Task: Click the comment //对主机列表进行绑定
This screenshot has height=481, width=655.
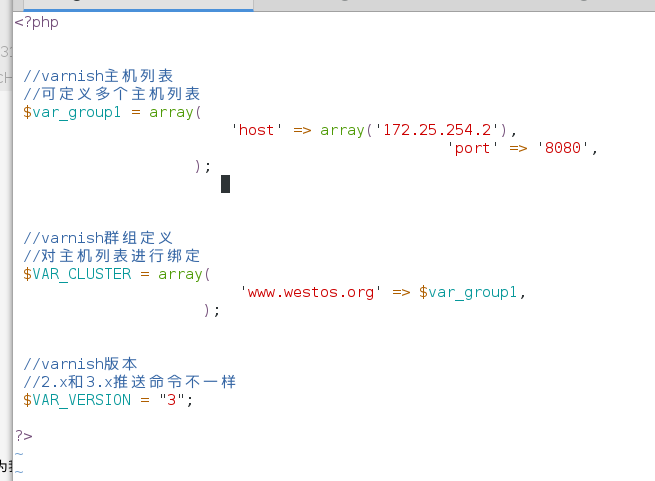Action: coord(112,256)
